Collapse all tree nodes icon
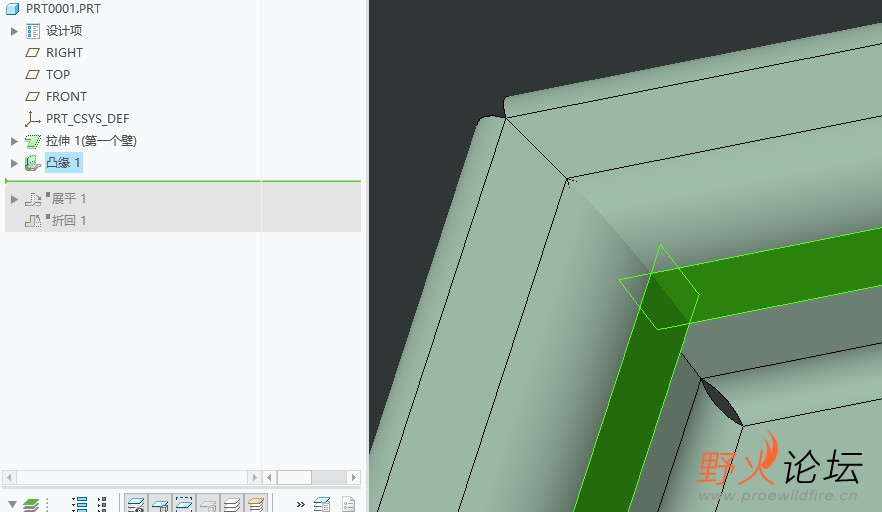 point(102,504)
